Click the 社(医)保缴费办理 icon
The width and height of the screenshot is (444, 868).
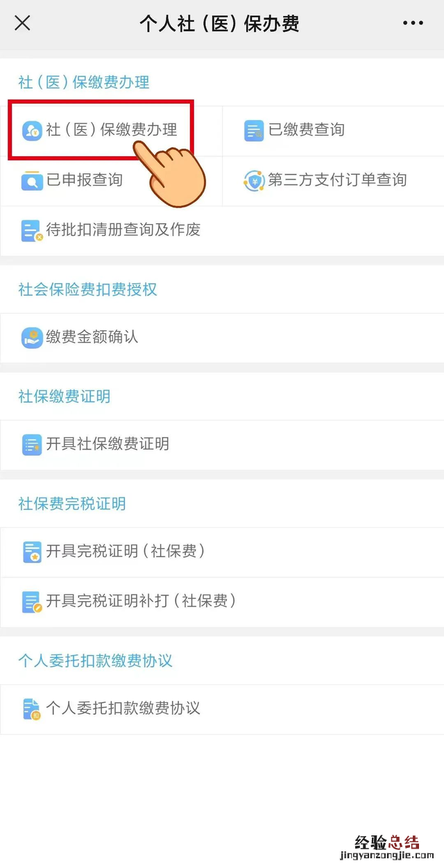pyautogui.click(x=32, y=130)
